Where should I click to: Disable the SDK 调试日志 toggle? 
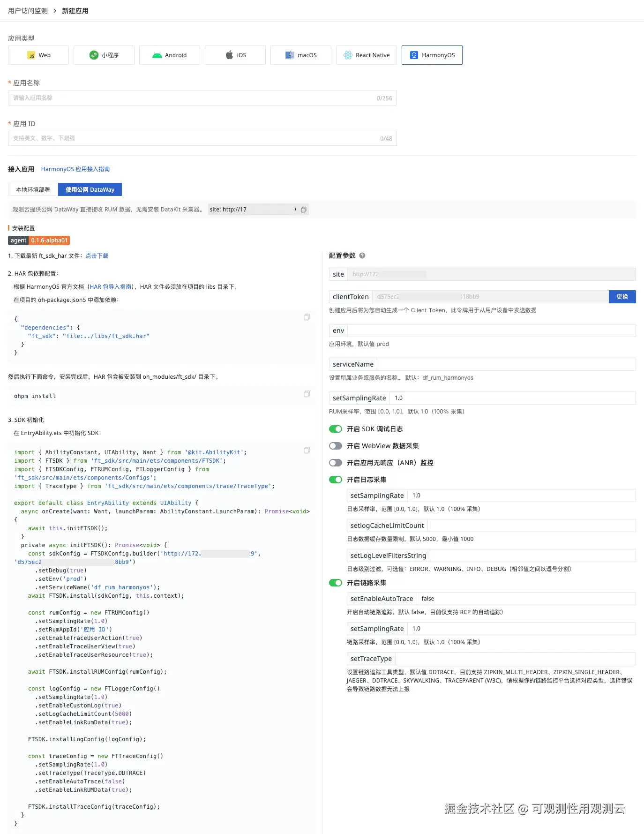coord(336,429)
